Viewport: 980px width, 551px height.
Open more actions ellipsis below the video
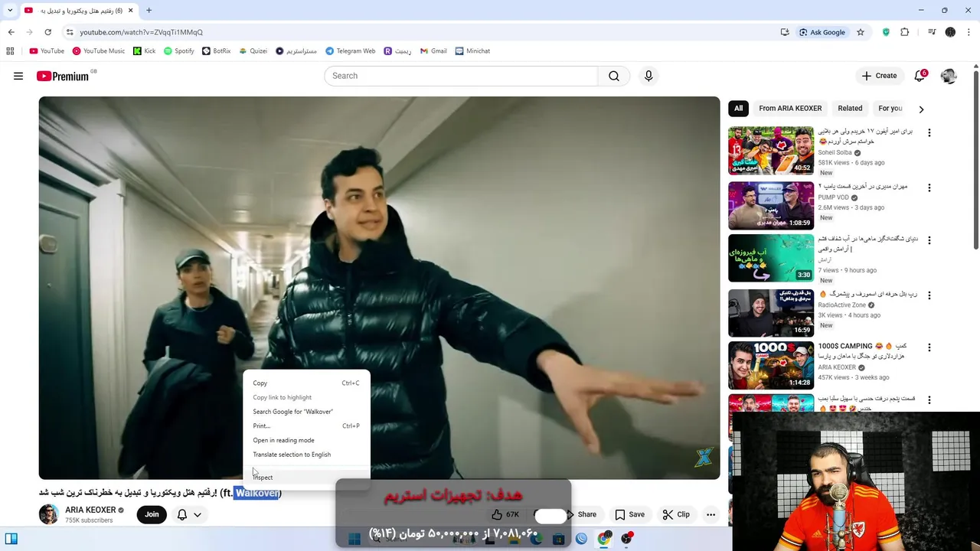pyautogui.click(x=710, y=514)
